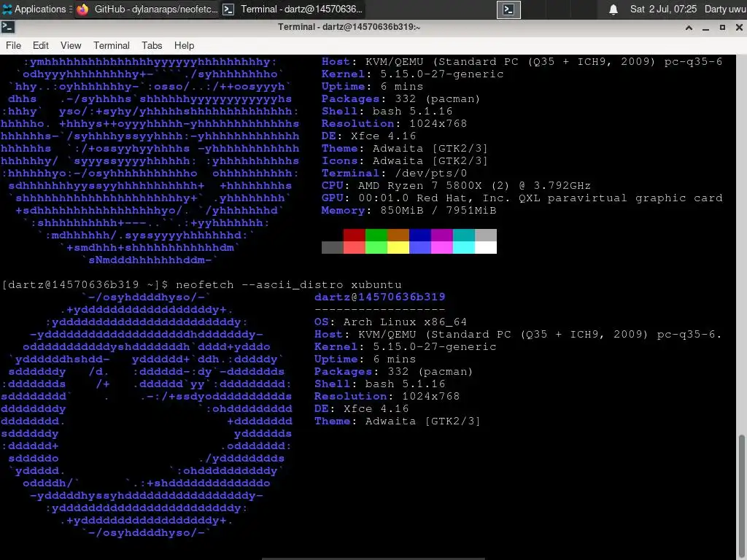Open the Tabs menu
Image resolution: width=747 pixels, height=560 pixels.
(x=152, y=45)
